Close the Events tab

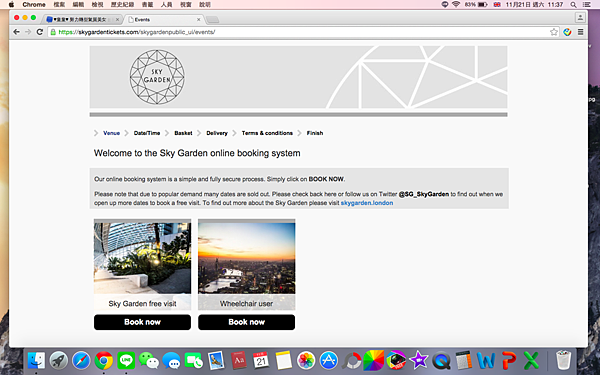pos(199,20)
